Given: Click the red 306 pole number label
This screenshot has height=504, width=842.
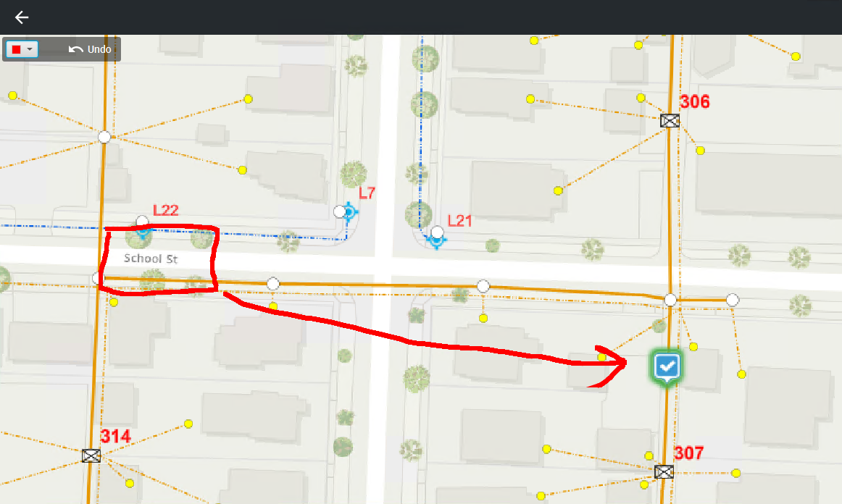Looking at the screenshot, I should tap(695, 101).
